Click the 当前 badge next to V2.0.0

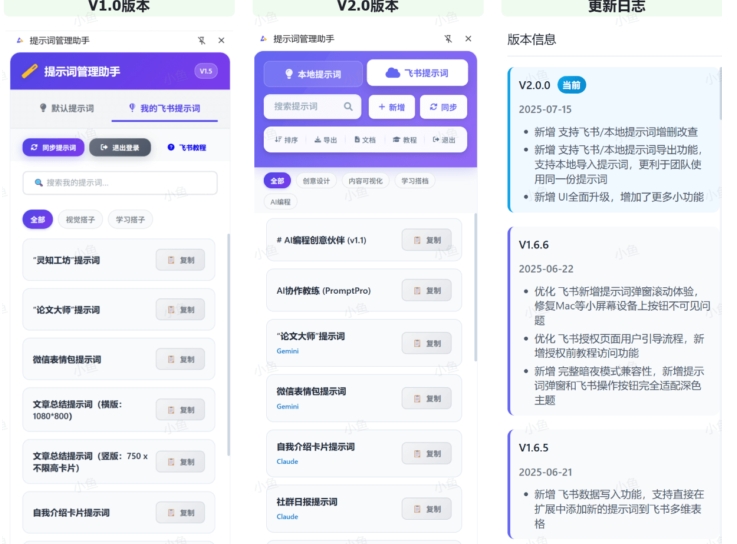point(572,85)
